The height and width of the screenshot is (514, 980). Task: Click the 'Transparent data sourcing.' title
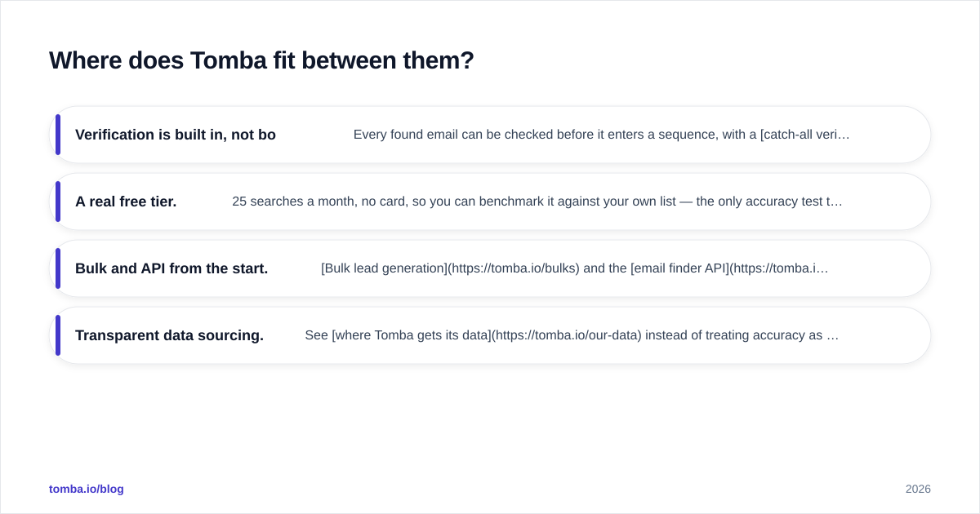pos(169,335)
